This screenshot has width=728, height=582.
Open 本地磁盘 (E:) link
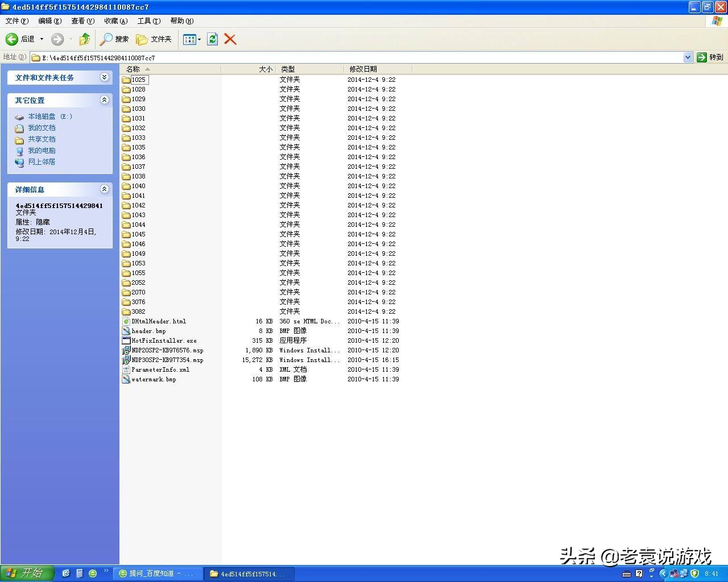point(50,117)
